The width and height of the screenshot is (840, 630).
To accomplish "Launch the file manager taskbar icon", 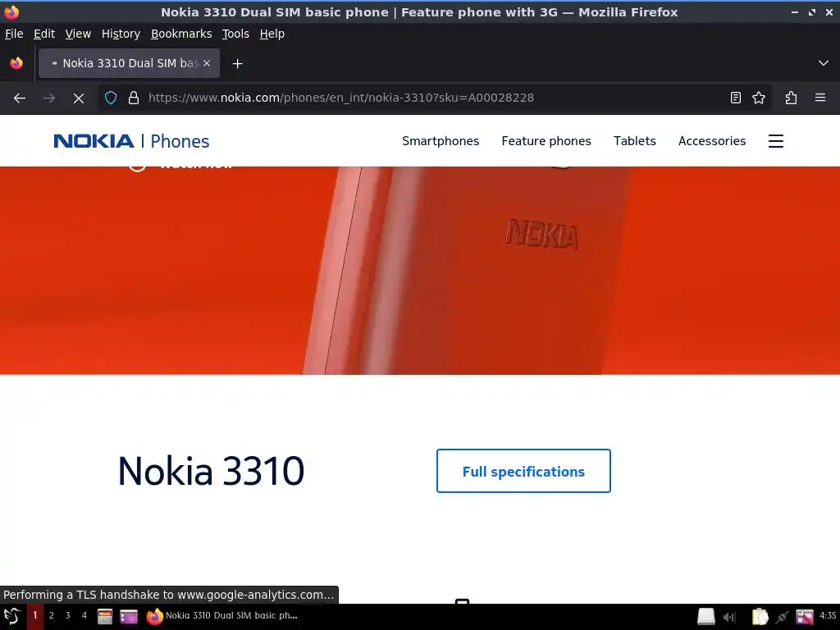I will tap(105, 617).
